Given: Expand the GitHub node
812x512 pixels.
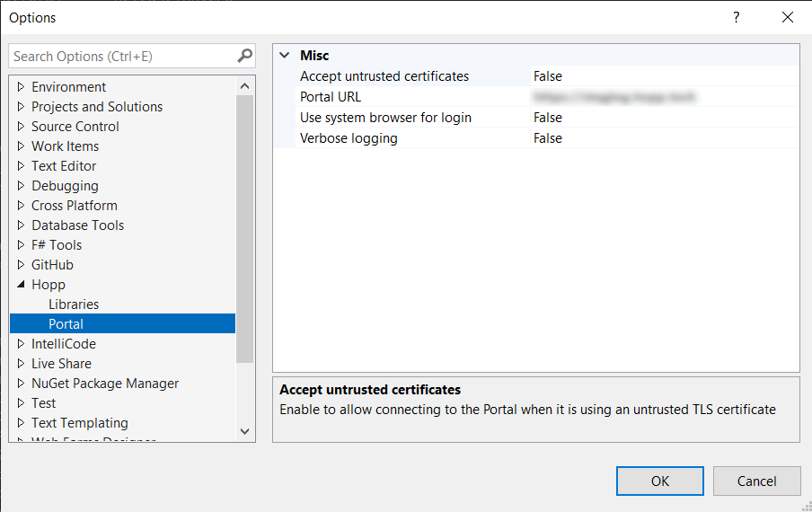Looking at the screenshot, I should click(21, 265).
